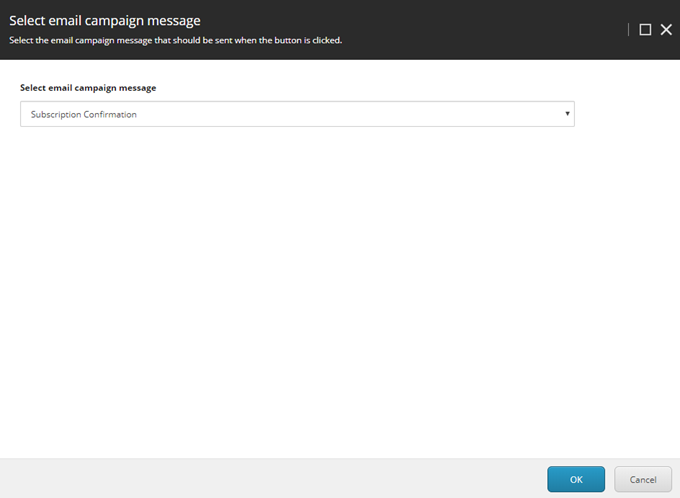Click the 'Select email campaign message' field label

pos(88,88)
